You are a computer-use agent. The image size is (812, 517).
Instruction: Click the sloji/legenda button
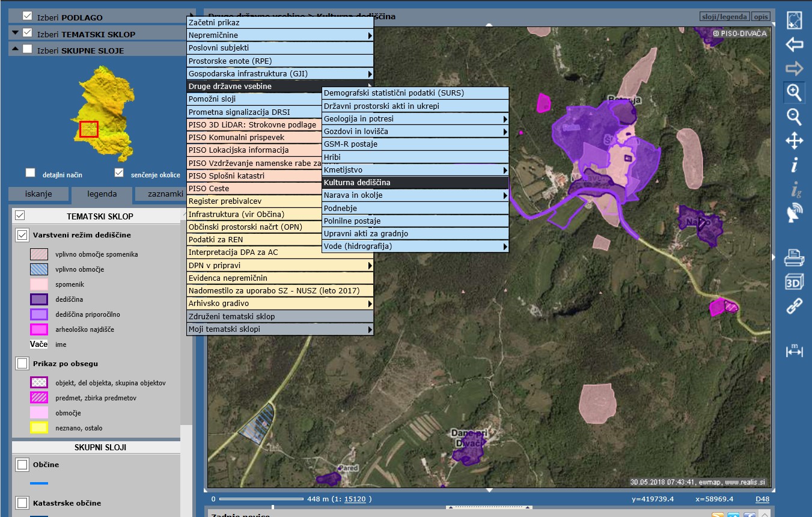[725, 17]
